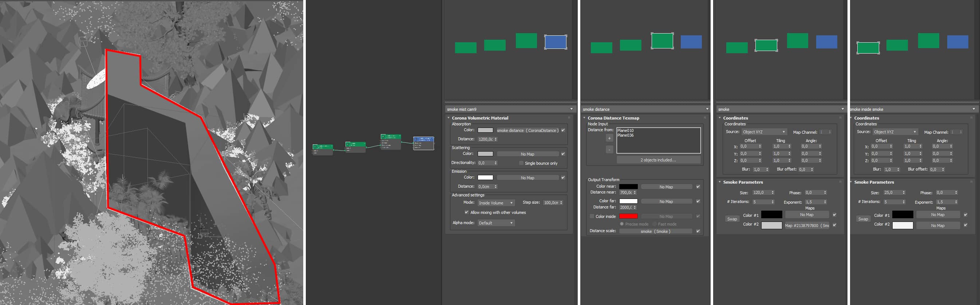This screenshot has height=305, width=980.
Task: Pick the Scattering color swatch
Action: 485,154
